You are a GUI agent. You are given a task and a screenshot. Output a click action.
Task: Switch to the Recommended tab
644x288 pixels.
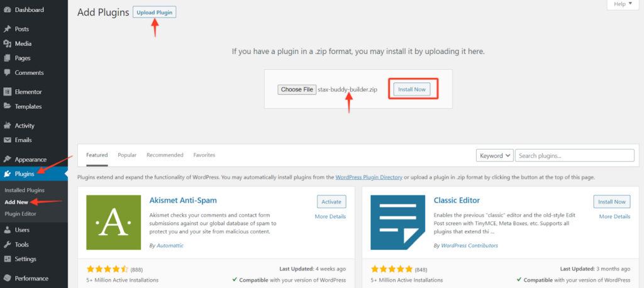165,155
